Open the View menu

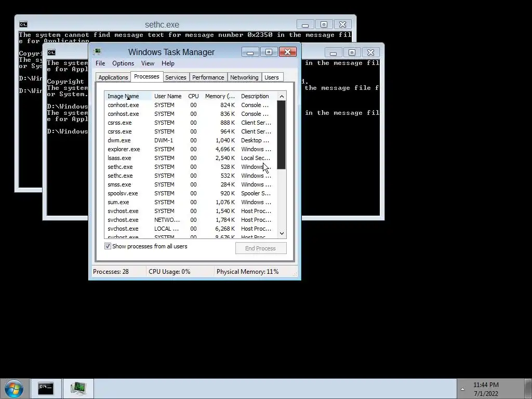coord(148,63)
